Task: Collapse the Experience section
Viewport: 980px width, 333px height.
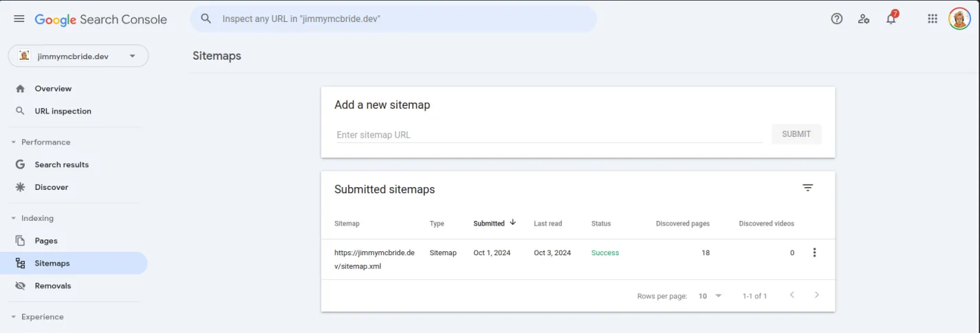Action: pos(14,317)
